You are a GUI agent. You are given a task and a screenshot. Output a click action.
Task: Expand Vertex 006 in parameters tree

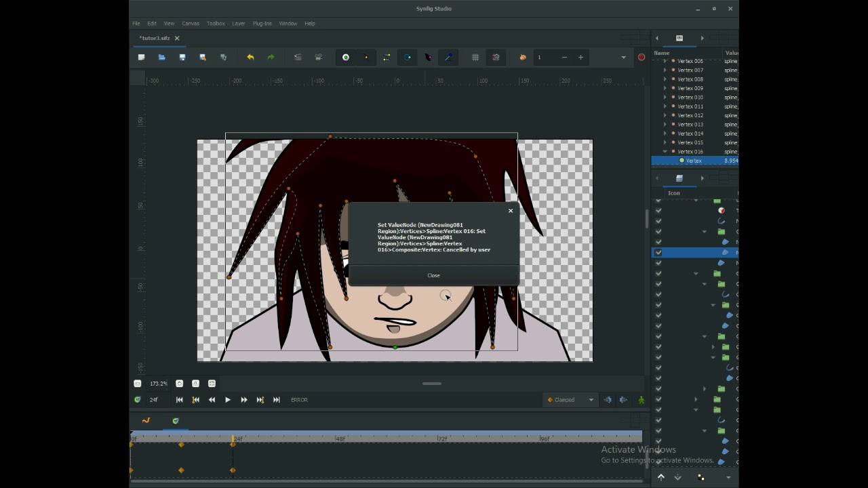(665, 61)
